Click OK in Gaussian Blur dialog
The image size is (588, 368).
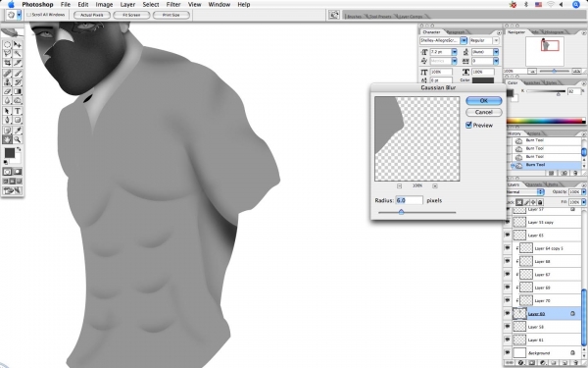484,101
